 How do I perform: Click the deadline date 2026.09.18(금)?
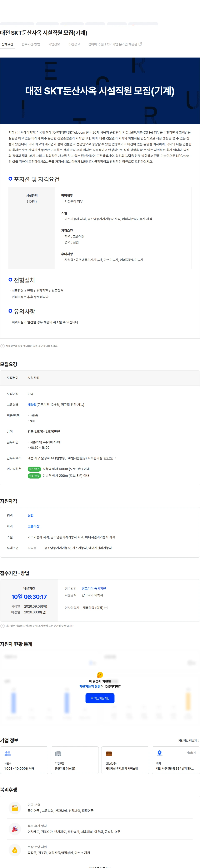[35, 612]
